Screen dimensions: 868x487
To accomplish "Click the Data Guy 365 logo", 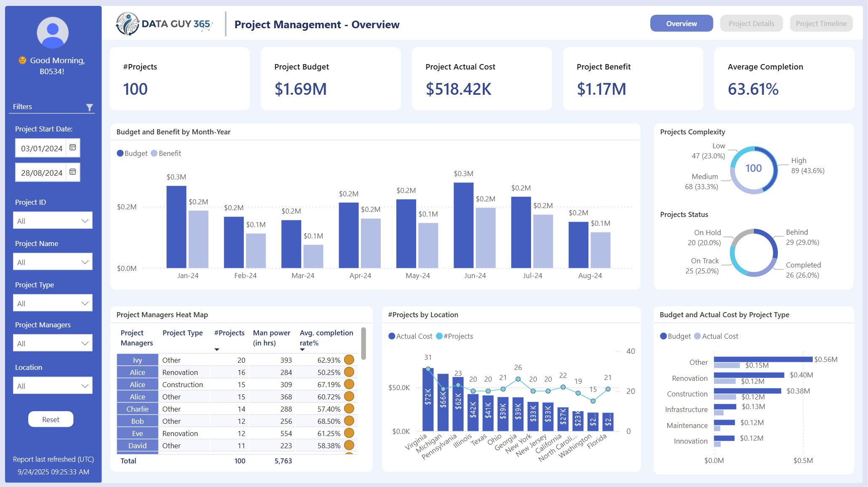I will (164, 24).
